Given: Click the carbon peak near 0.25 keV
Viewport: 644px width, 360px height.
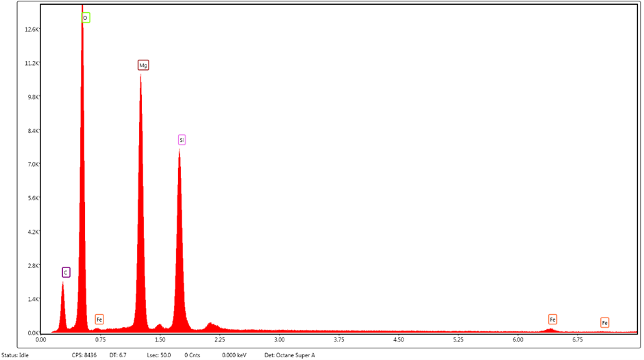Looking at the screenshot, I should click(63, 309).
